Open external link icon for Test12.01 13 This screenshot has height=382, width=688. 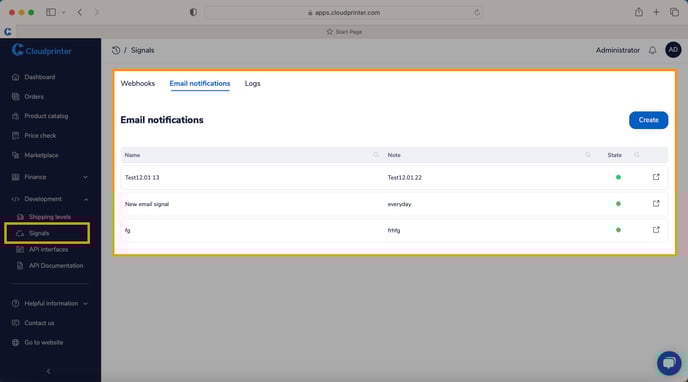tap(656, 177)
